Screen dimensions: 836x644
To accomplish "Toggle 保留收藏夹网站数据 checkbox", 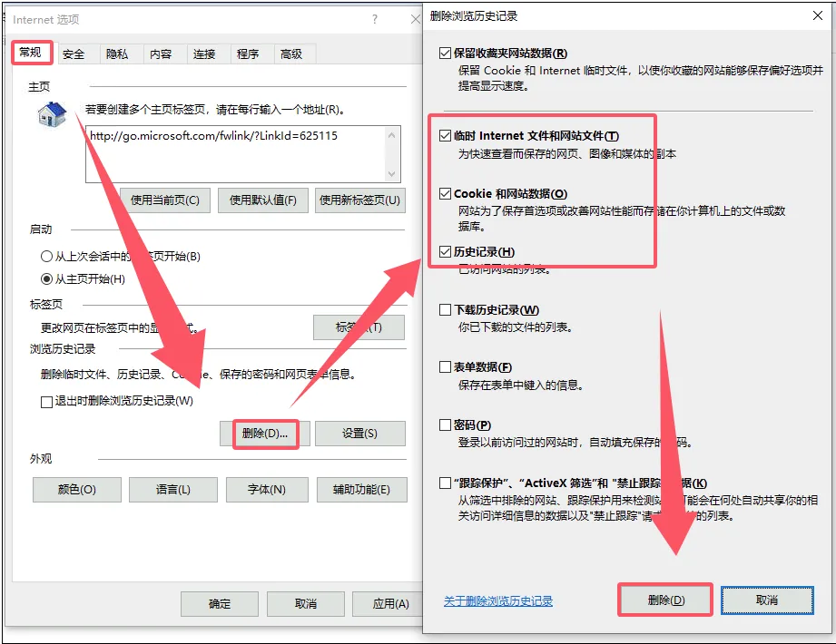I will coord(445,54).
